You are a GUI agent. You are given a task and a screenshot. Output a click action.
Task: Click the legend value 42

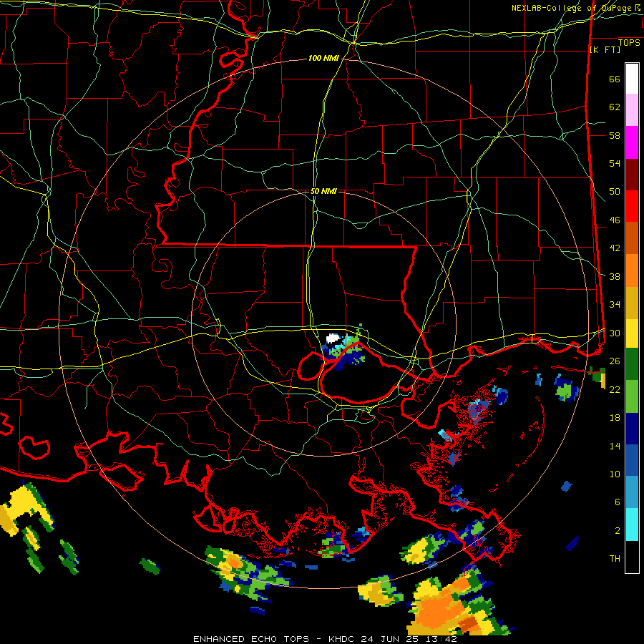coord(615,248)
